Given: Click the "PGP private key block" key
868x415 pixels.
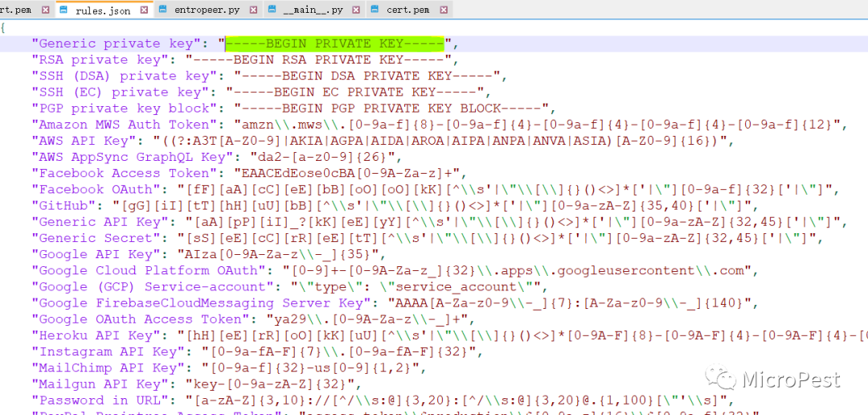Looking at the screenshot, I should [124, 108].
